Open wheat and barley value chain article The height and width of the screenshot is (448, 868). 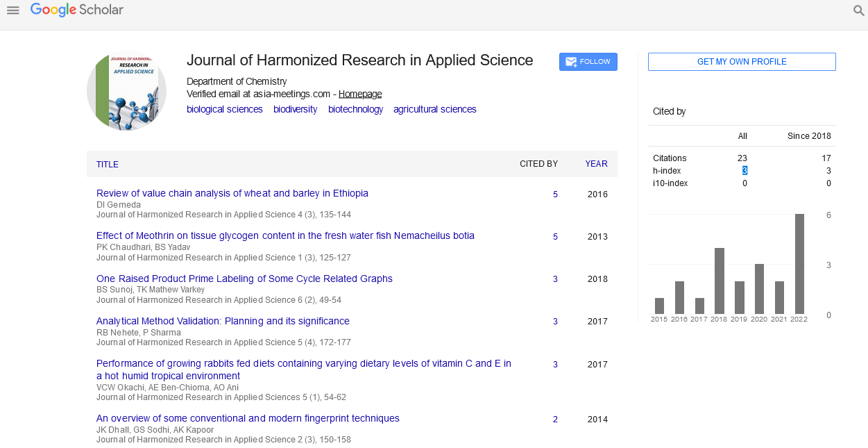232,193
